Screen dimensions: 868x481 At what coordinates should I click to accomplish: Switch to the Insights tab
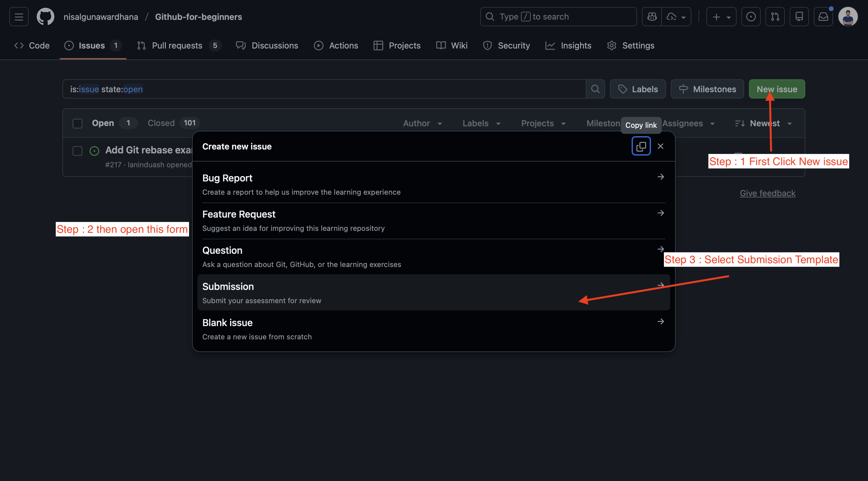click(x=568, y=46)
